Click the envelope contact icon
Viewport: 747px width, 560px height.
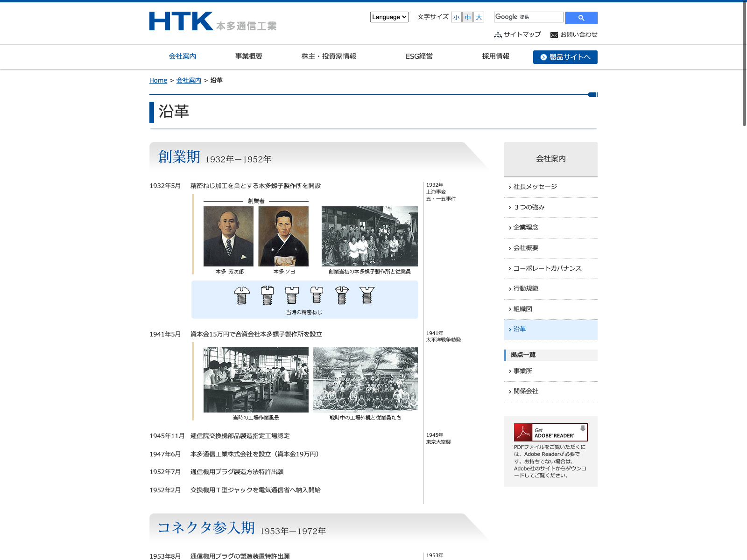554,35
